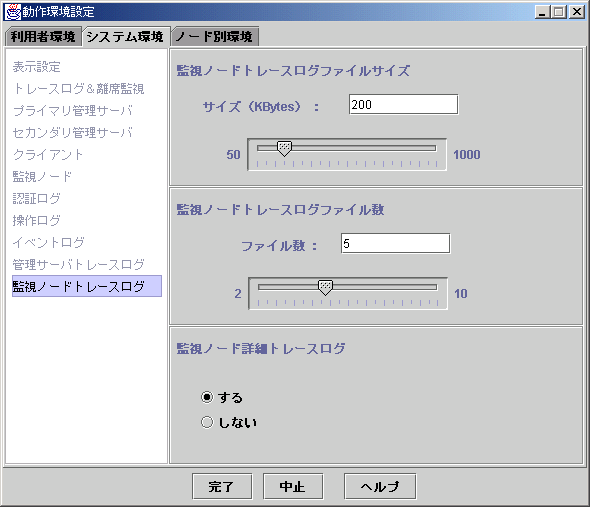
Task: Select トレースログ&離席監視 in the list
Action: (78, 89)
